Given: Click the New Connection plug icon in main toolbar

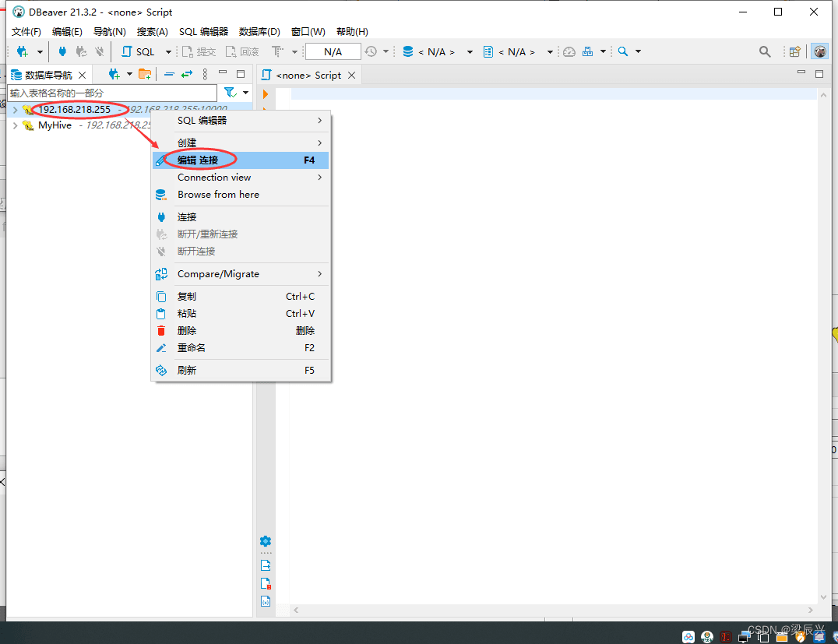Looking at the screenshot, I should pos(22,52).
